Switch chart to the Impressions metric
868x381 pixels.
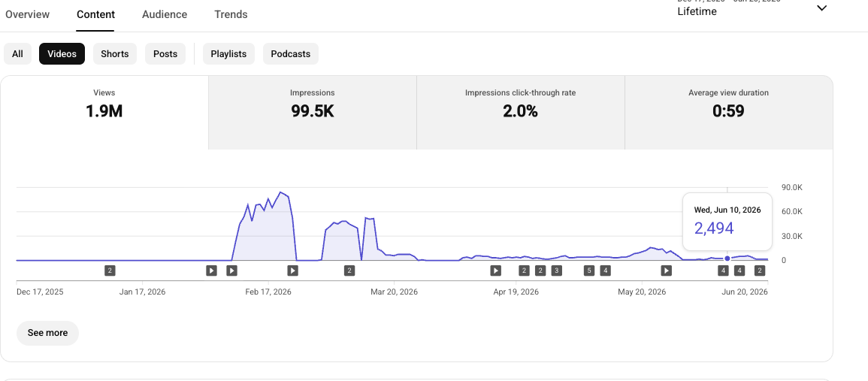[312, 113]
